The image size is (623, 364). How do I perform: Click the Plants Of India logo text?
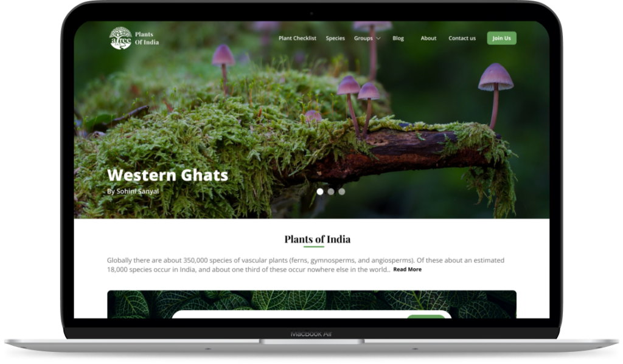tap(147, 38)
